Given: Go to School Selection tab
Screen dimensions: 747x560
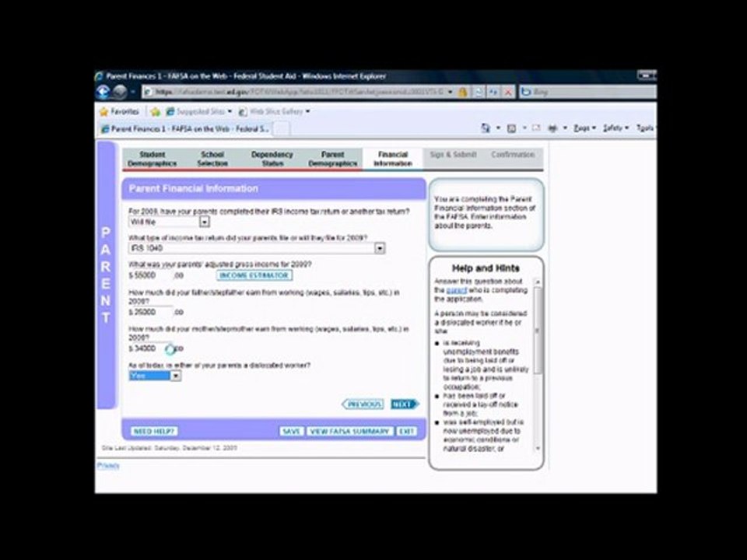Looking at the screenshot, I should [212, 159].
